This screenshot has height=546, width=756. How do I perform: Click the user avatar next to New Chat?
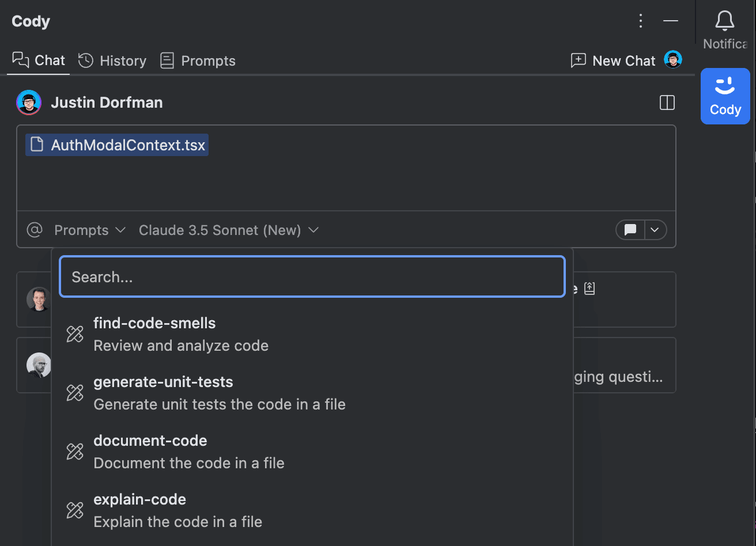[673, 59]
